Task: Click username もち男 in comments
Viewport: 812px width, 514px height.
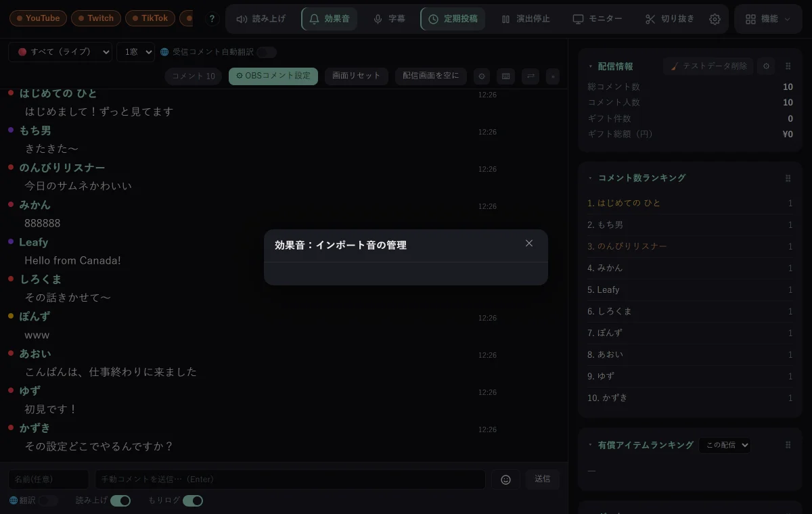Action: [35, 131]
